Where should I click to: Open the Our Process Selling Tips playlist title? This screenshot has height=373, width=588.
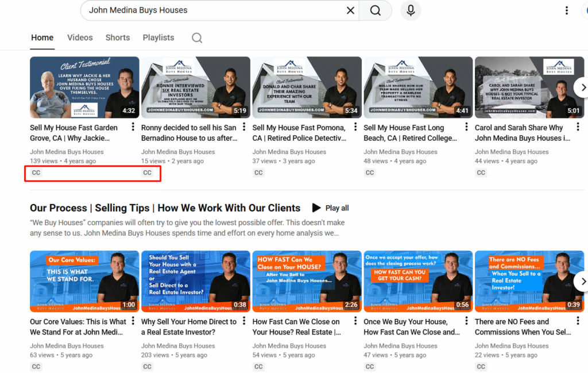(165, 208)
